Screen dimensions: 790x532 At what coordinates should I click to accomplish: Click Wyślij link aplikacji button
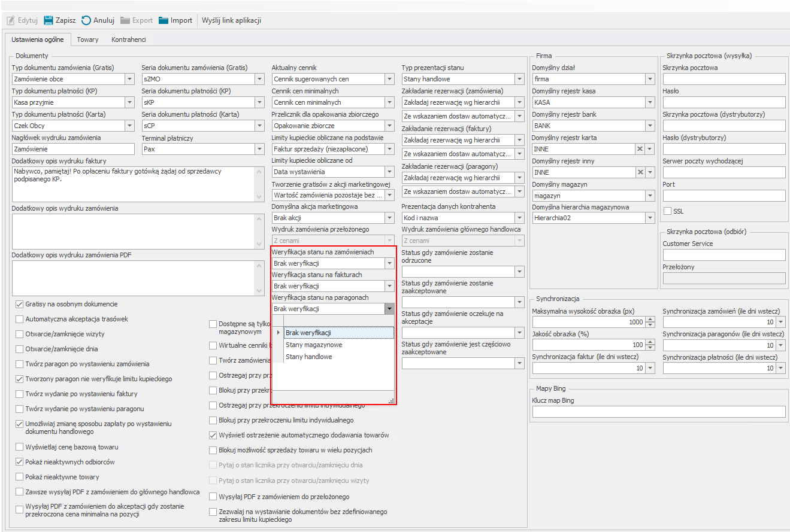[x=231, y=20]
